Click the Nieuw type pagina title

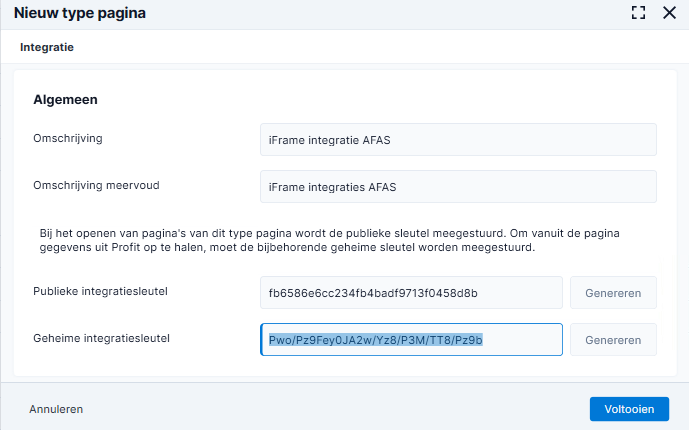click(80, 13)
